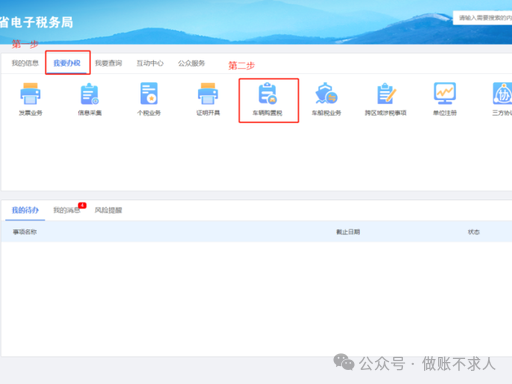The width and height of the screenshot is (512, 384).
Task: Click the red message count badge
Action: pos(82,205)
